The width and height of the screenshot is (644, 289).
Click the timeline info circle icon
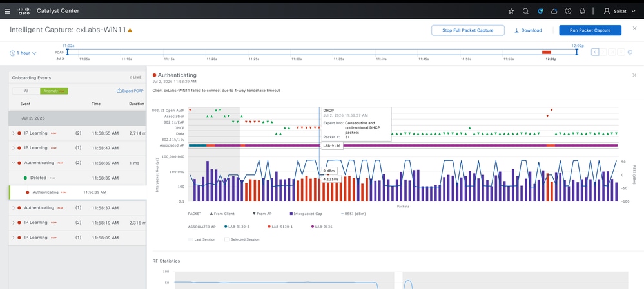(630, 52)
